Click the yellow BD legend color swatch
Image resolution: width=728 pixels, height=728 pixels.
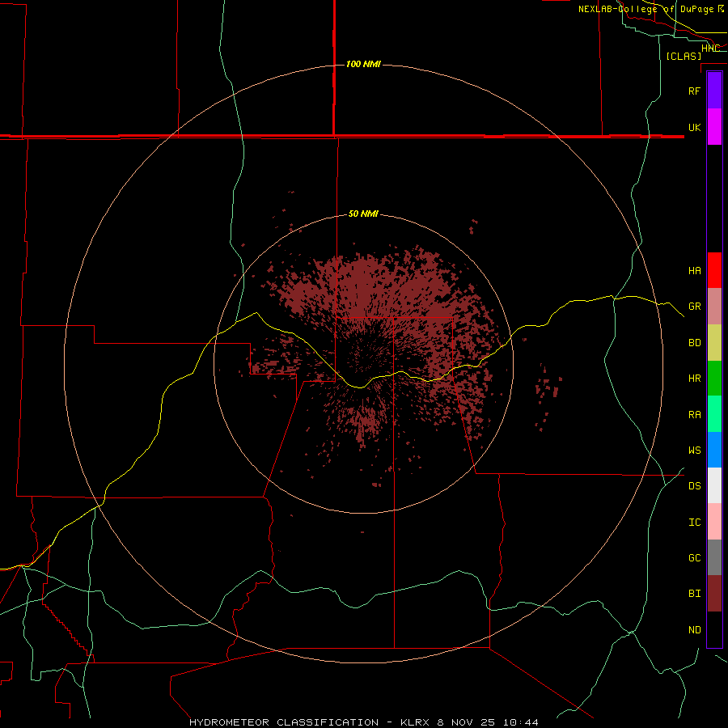(x=714, y=343)
